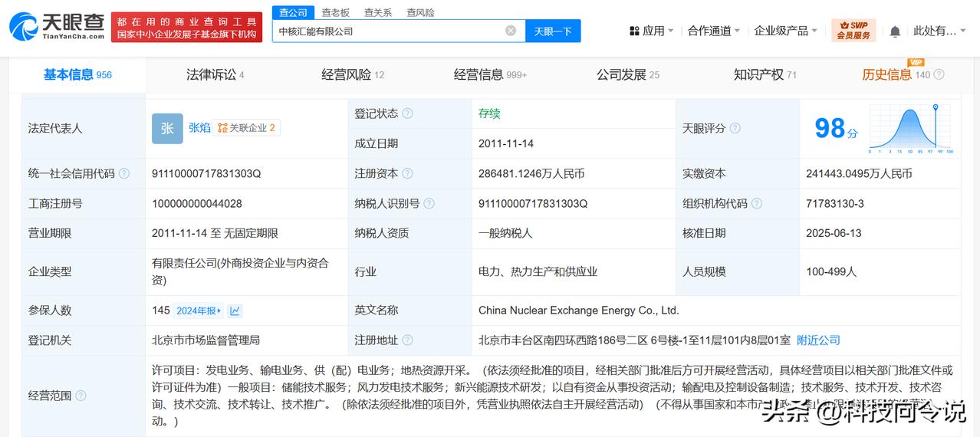Open the 关联企业 2 badge
Viewport: 980px width, 437px height.
pos(246,128)
